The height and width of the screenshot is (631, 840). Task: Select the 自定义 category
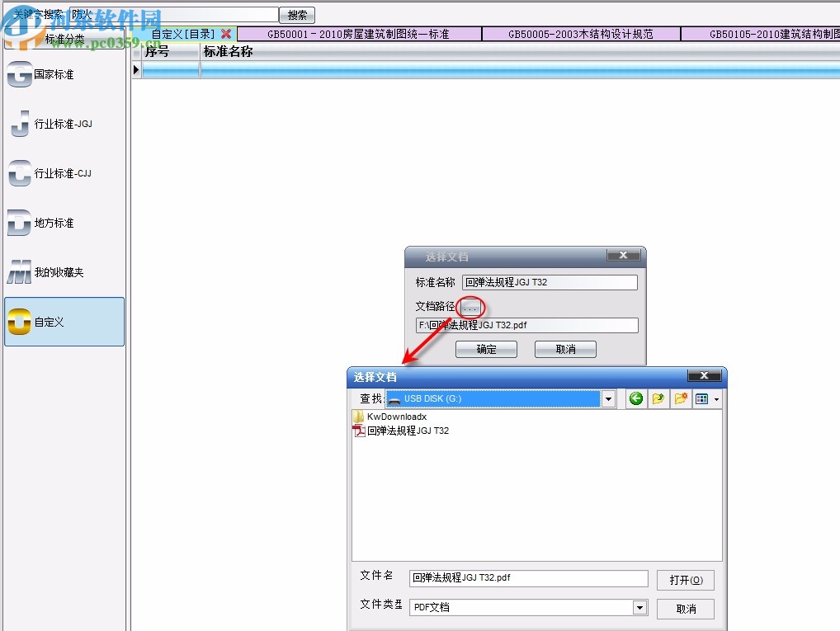[x=64, y=322]
